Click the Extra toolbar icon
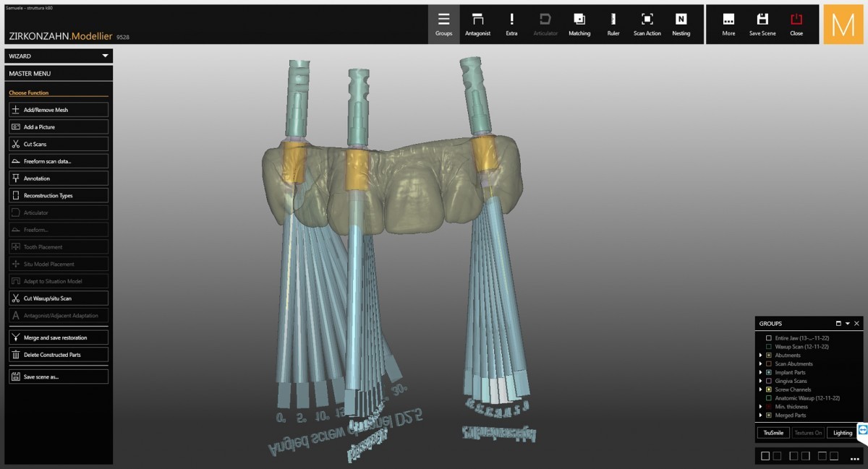Screen dimensions: 868x469 pyautogui.click(x=511, y=24)
